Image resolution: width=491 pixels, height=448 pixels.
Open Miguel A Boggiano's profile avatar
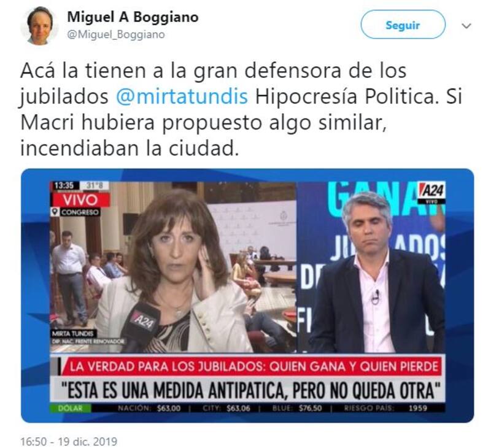[x=39, y=26]
